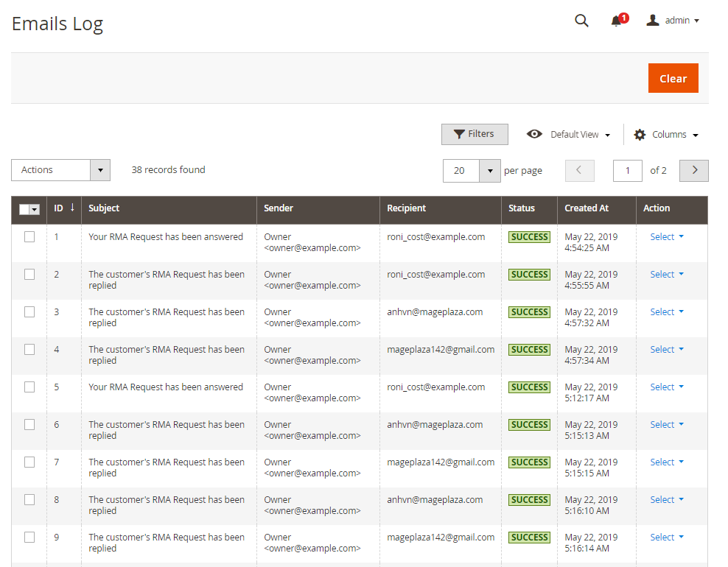Click the search magnifier icon
This screenshot has width=728, height=567.
(x=581, y=21)
